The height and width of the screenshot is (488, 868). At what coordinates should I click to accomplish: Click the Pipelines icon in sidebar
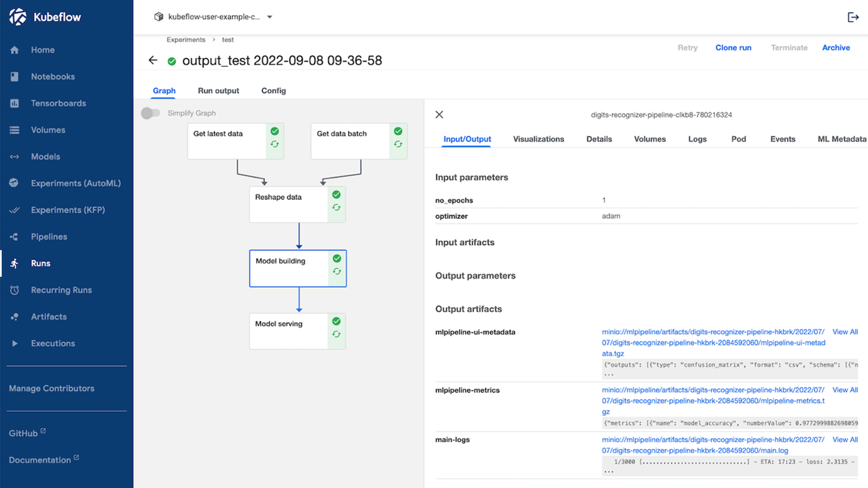[x=14, y=236]
